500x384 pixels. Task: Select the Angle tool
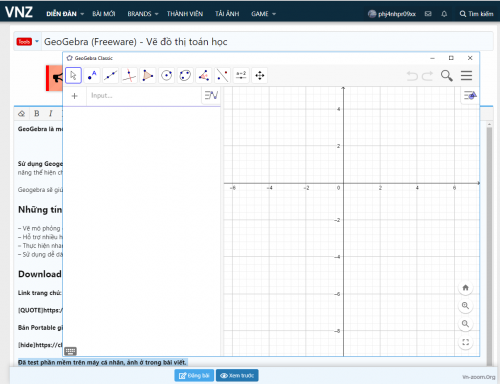pos(204,75)
